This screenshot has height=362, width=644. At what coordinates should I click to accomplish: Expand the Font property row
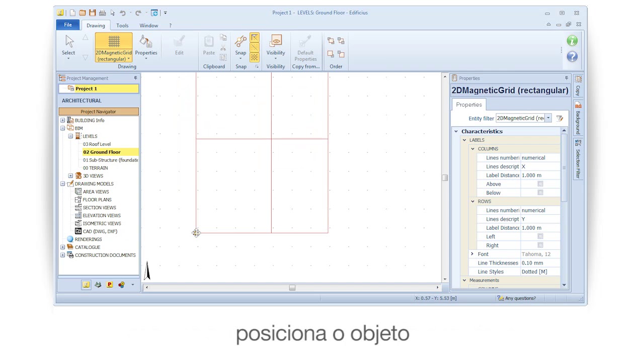pyautogui.click(x=472, y=254)
